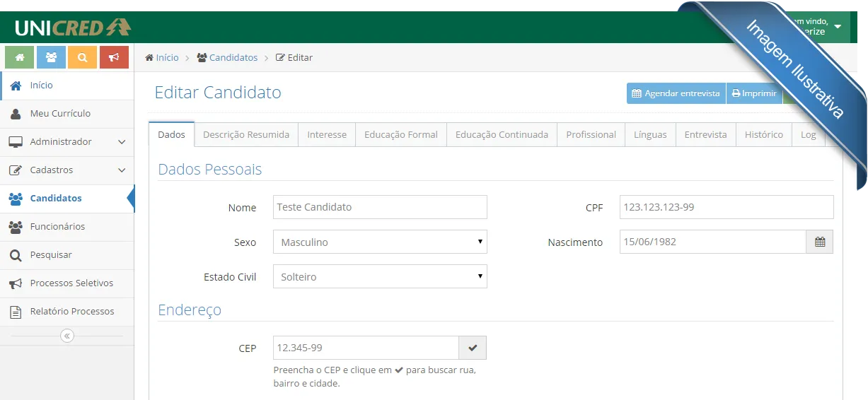Go to Candidatos breadcrumb link
868x400 pixels.
233,57
